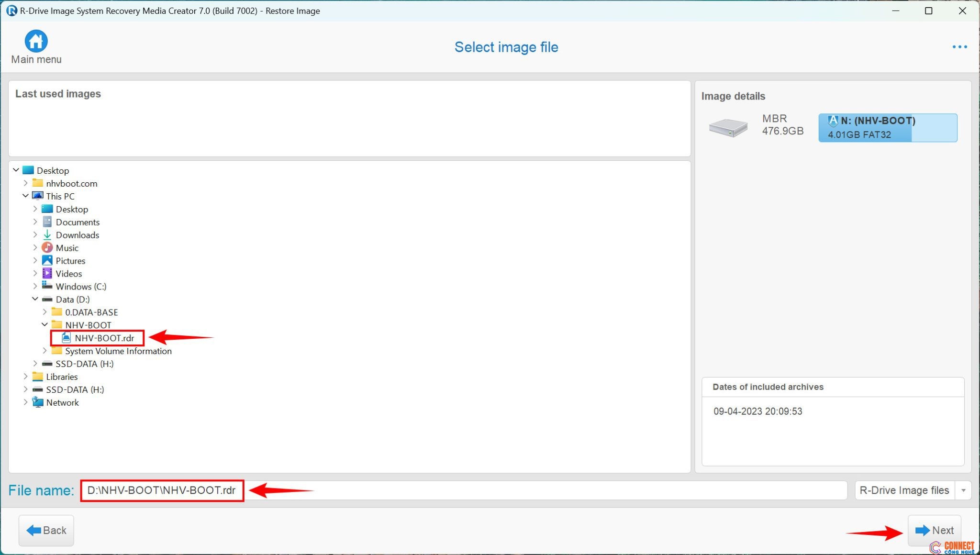Expand the Libraries node
Image resolution: width=980 pixels, height=555 pixels.
click(25, 377)
